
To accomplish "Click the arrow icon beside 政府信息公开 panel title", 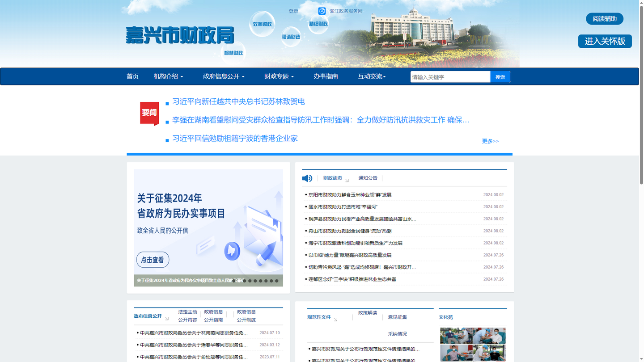I will tap(167, 319).
